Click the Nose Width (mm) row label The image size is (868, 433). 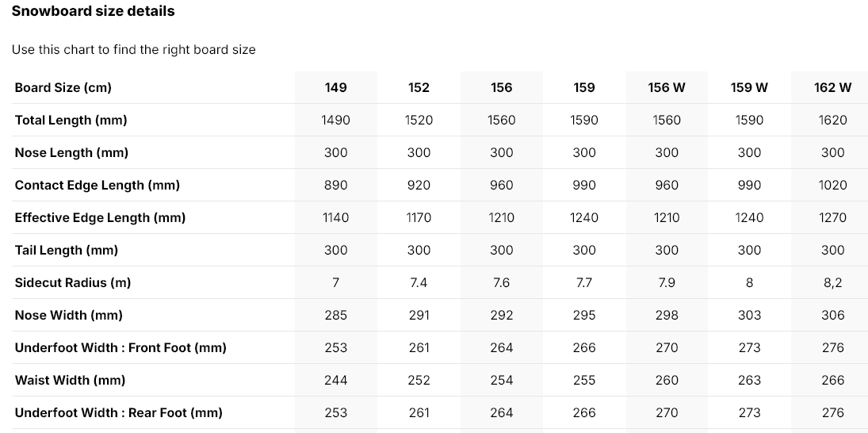(x=69, y=315)
